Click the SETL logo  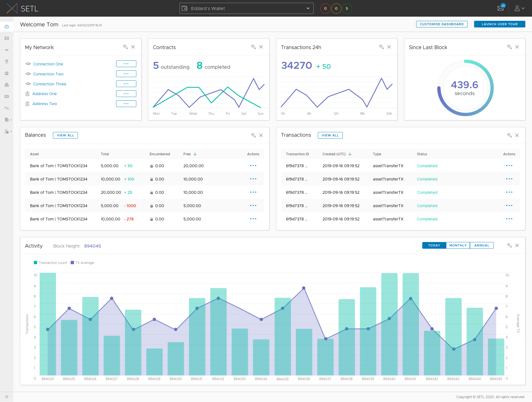[22, 8]
